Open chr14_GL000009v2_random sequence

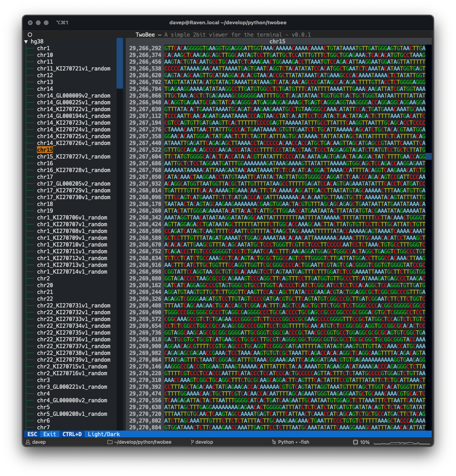pyautogui.click(x=74, y=96)
